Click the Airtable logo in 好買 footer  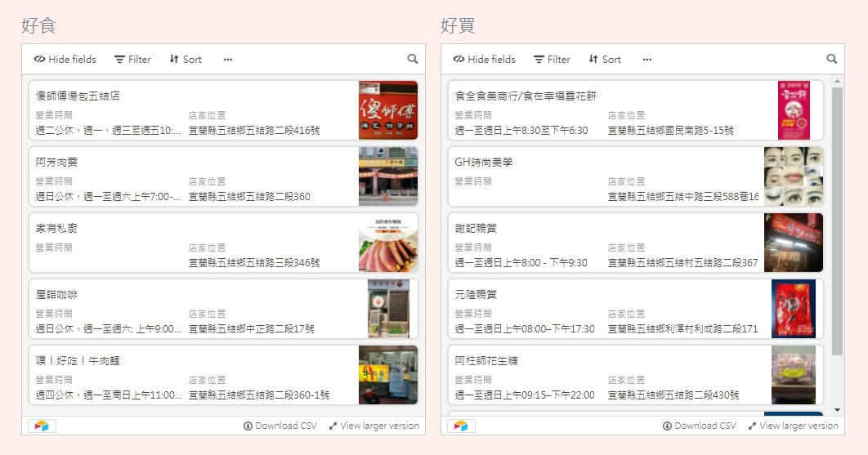(461, 426)
